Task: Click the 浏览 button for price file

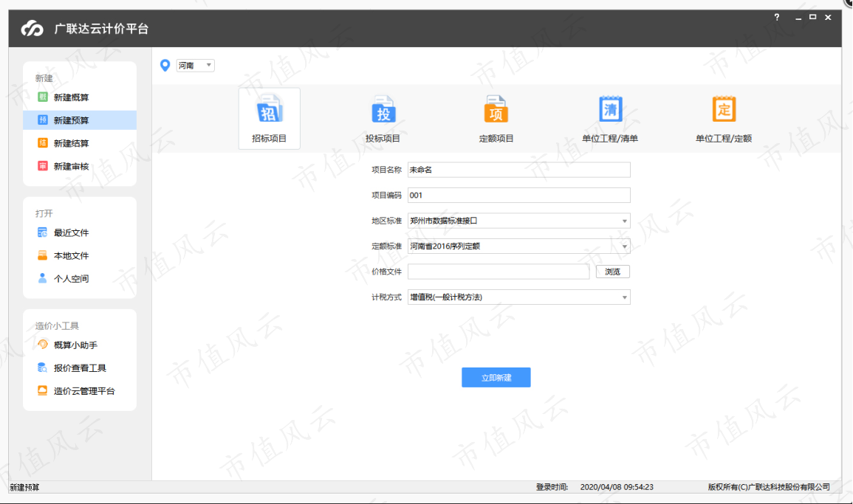Action: coord(612,272)
